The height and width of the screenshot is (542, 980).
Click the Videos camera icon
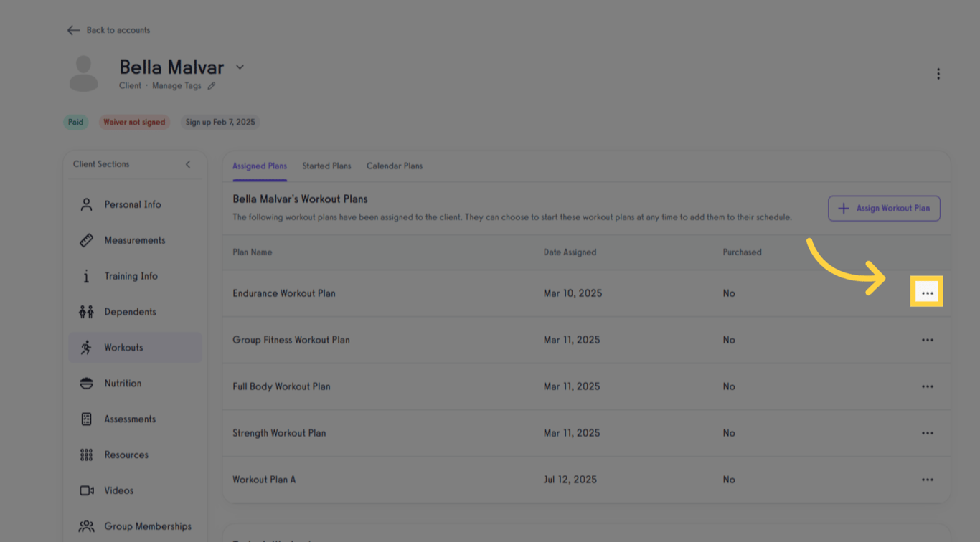click(x=86, y=491)
